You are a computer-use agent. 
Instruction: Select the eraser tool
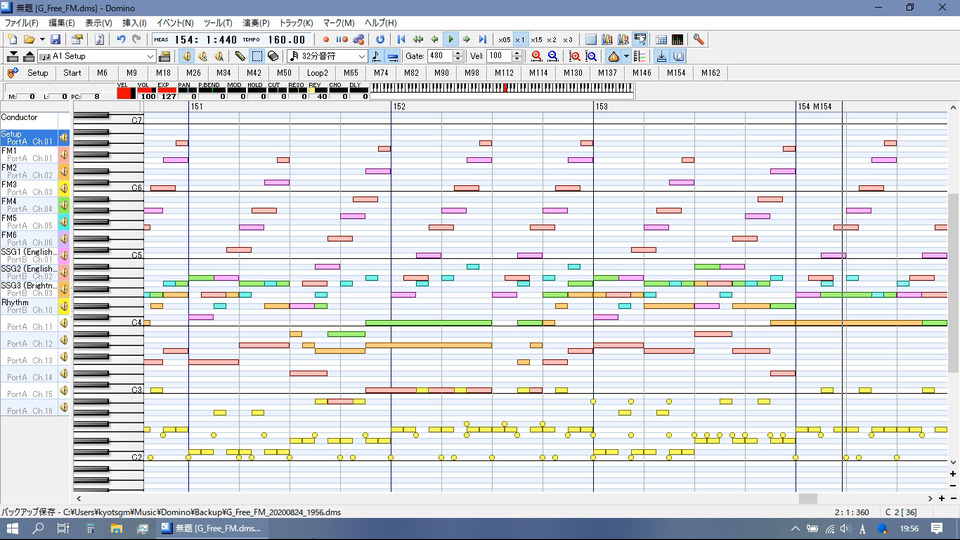pyautogui.click(x=273, y=56)
